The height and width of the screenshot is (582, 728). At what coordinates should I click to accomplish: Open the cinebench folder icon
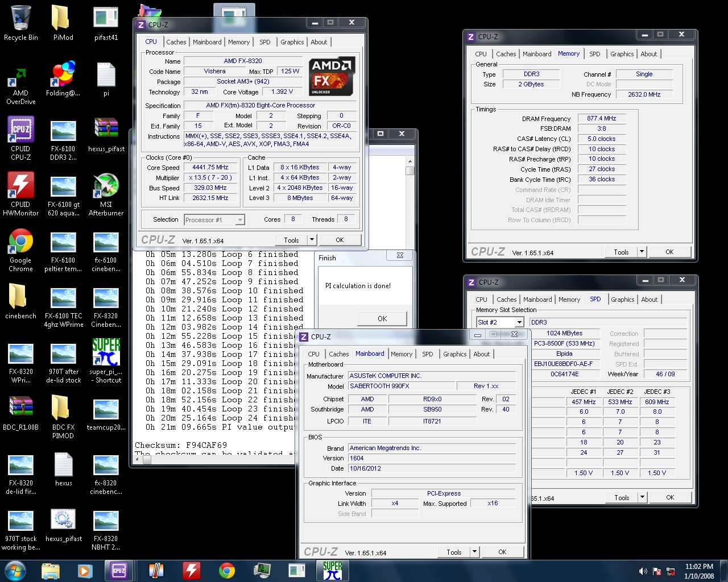(x=21, y=301)
